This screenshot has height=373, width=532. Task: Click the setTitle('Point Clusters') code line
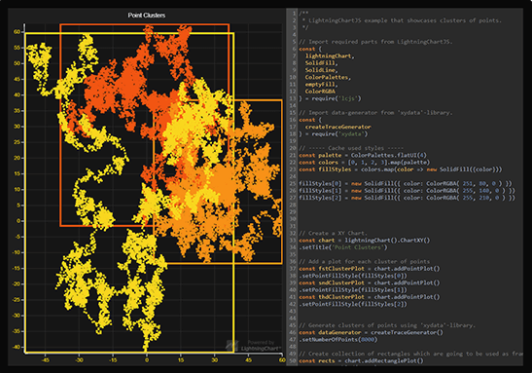tap(343, 247)
